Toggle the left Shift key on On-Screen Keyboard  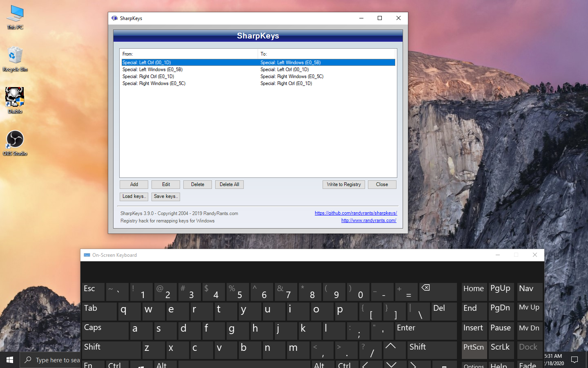point(111,350)
